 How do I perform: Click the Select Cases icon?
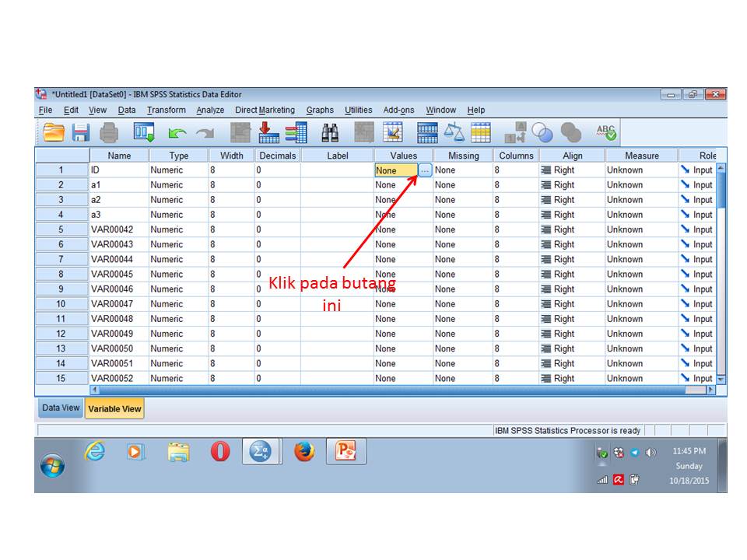click(481, 132)
